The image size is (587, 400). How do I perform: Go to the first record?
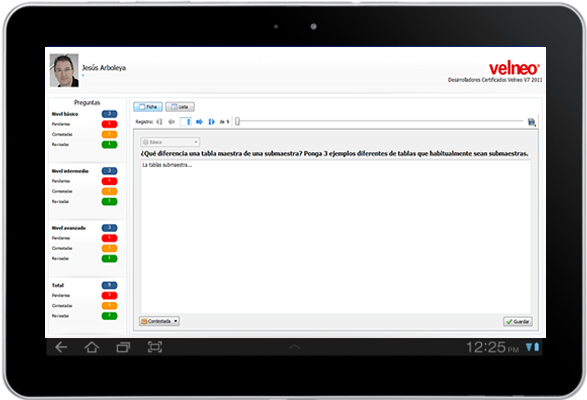(159, 121)
